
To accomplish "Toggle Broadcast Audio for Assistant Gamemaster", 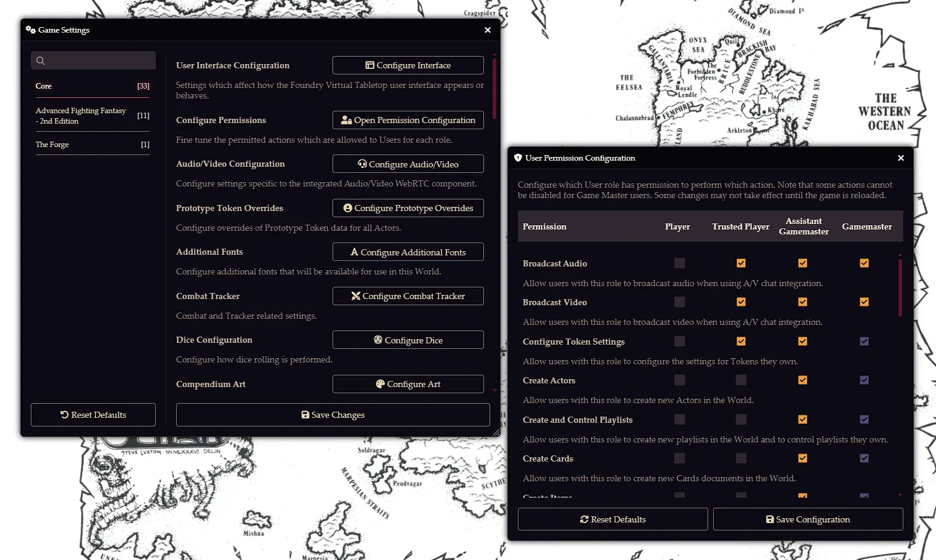I will [x=802, y=263].
